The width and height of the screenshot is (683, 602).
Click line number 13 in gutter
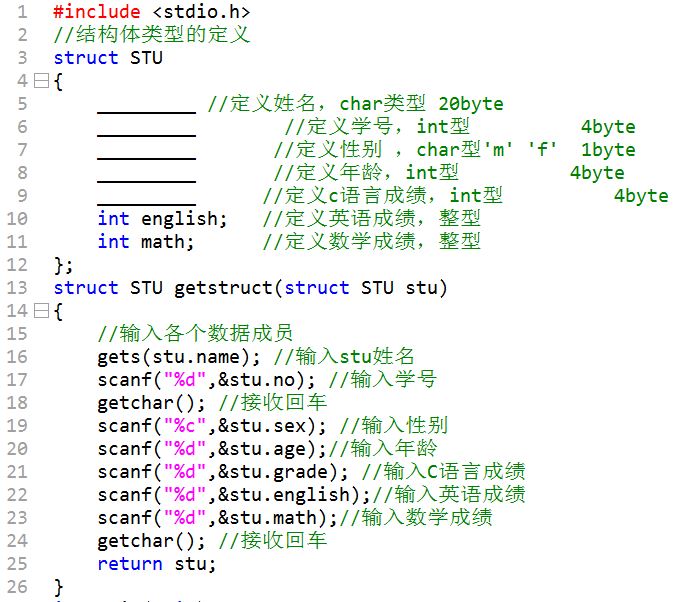coord(17,288)
